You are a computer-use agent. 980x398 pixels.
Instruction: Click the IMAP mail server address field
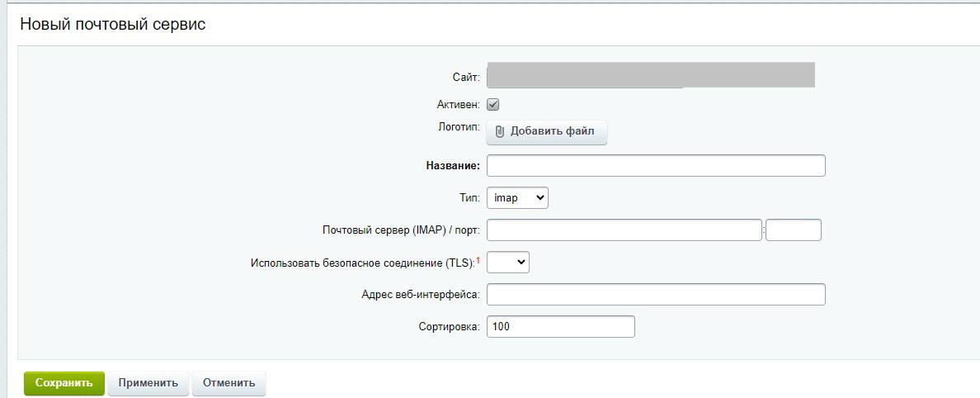(624, 230)
